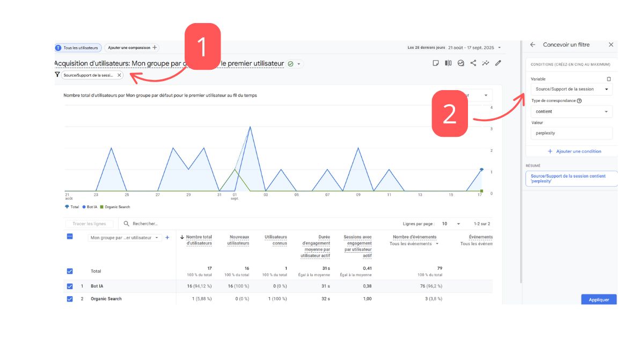644x338 pixels.
Task: Open the 'Source/Support de la session' variable dropdown
Action: pyautogui.click(x=572, y=89)
